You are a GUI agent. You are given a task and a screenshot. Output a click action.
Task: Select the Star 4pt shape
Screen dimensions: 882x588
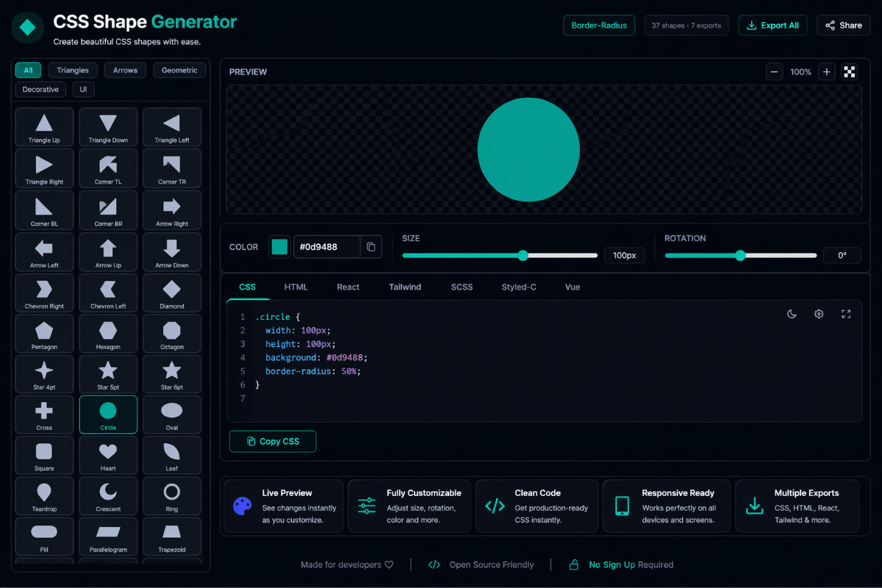click(x=44, y=374)
